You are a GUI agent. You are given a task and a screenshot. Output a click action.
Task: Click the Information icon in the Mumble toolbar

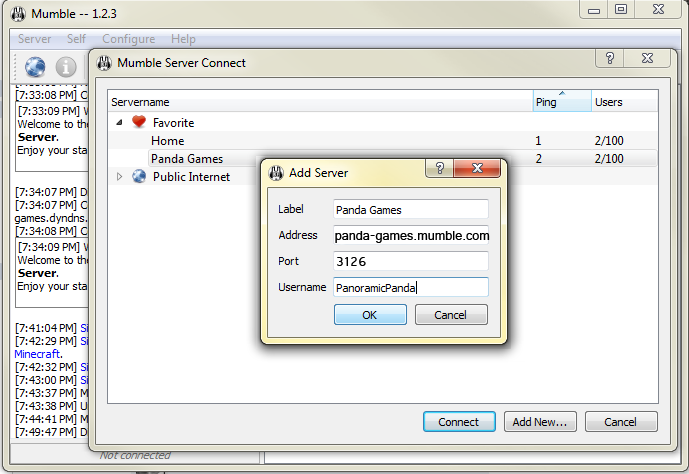click(66, 67)
